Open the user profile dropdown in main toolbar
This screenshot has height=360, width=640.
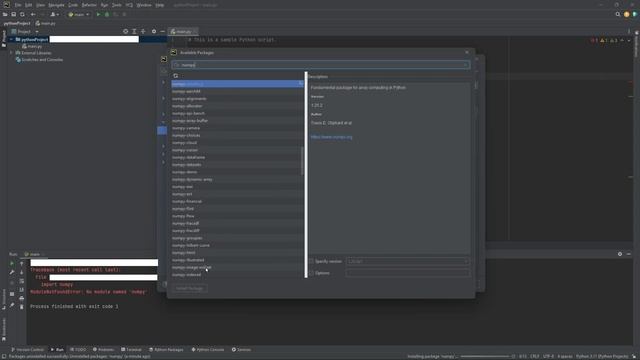coord(54,14)
